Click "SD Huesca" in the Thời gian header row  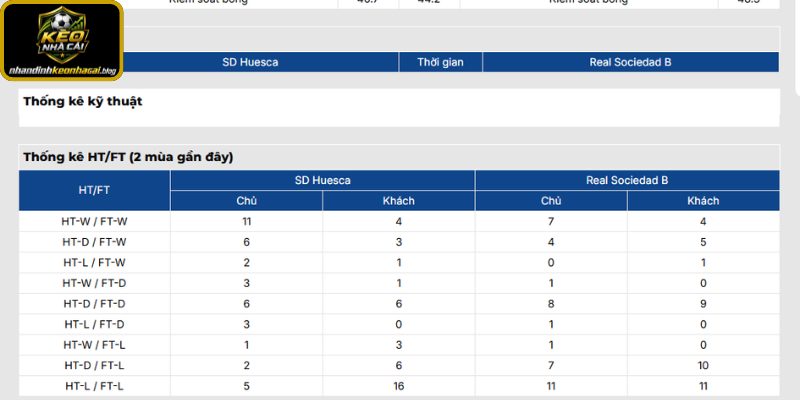pos(250,62)
